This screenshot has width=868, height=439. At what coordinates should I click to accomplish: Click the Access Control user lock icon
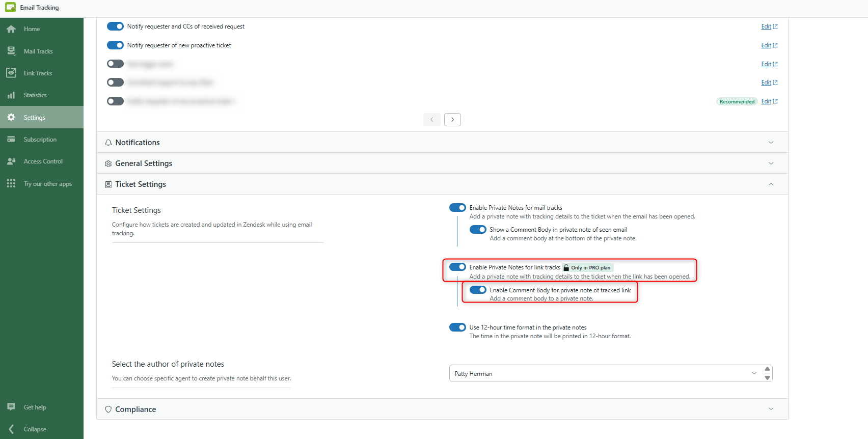point(11,161)
